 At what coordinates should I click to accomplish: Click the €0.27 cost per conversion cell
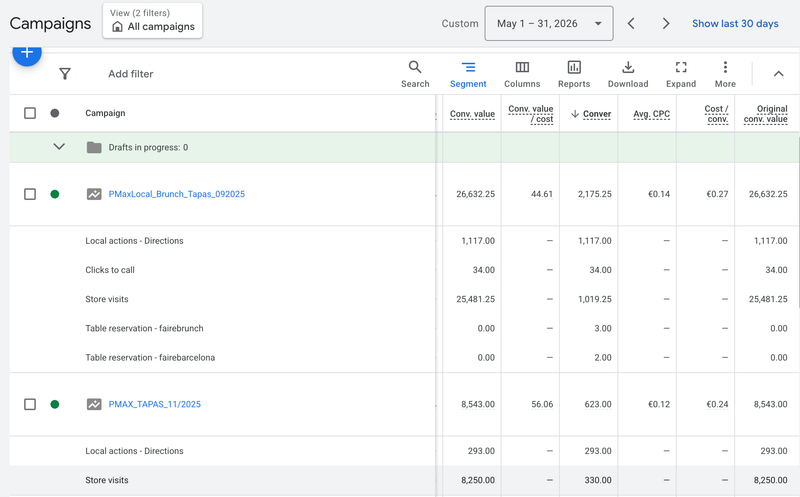tap(717, 194)
